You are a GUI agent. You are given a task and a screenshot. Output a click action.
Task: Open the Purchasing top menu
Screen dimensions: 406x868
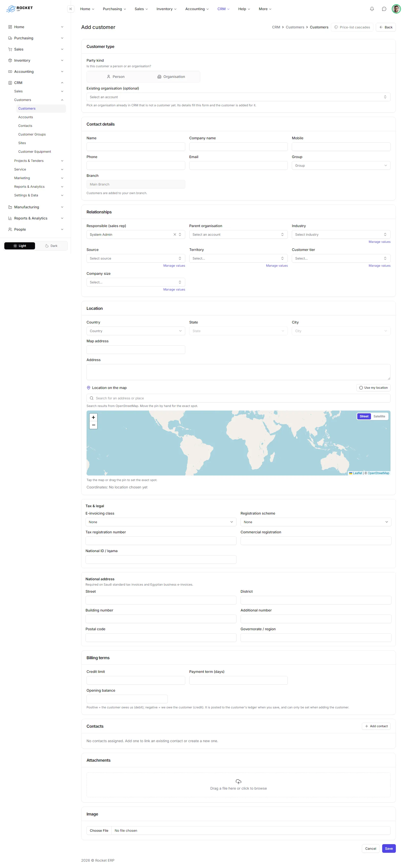point(114,9)
